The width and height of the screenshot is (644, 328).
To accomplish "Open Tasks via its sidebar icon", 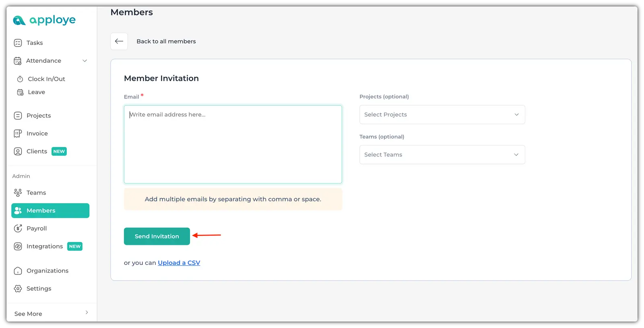I will coord(18,43).
